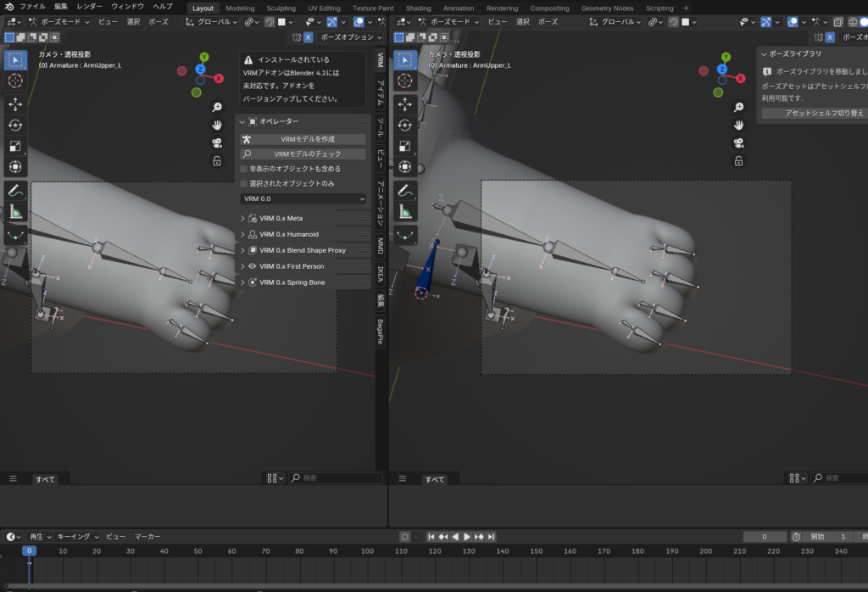Click the camera view icon in left viewport
The width and height of the screenshot is (868, 592).
click(x=217, y=142)
